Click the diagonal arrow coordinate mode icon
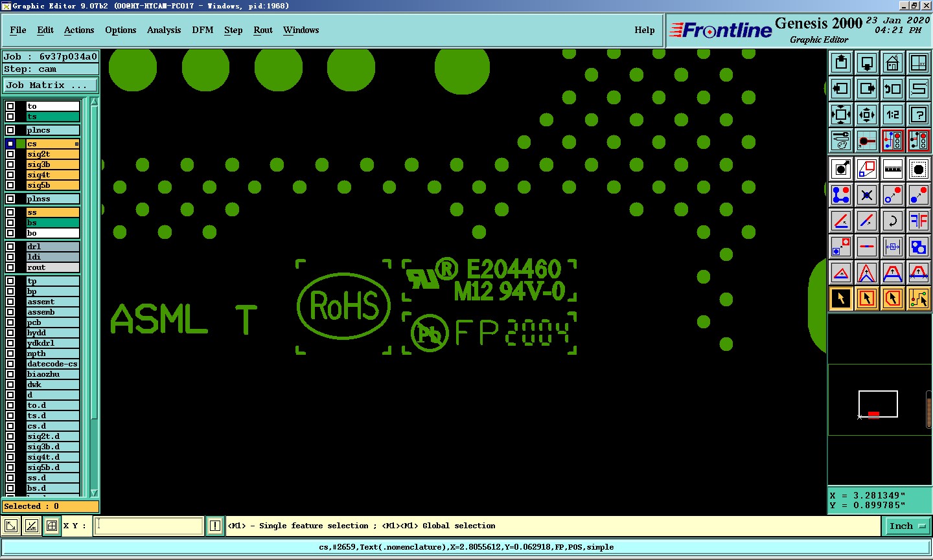This screenshot has height=560, width=933. pyautogui.click(x=11, y=526)
